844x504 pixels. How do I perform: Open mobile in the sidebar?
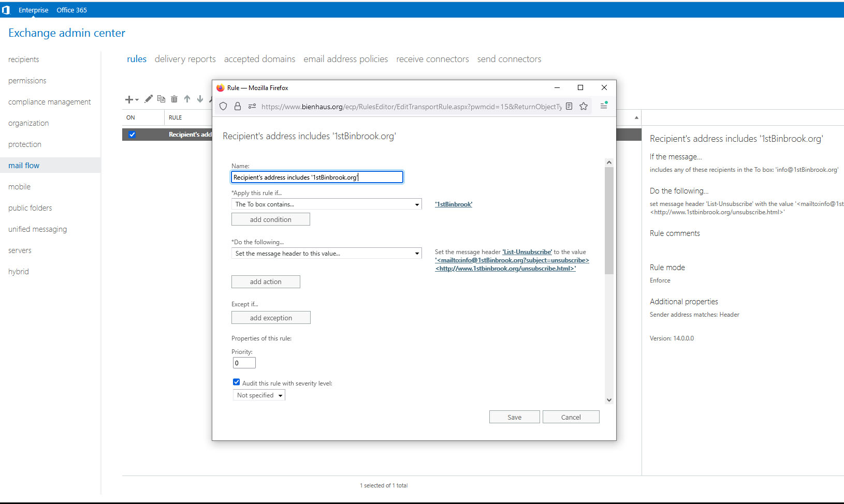pyautogui.click(x=20, y=187)
